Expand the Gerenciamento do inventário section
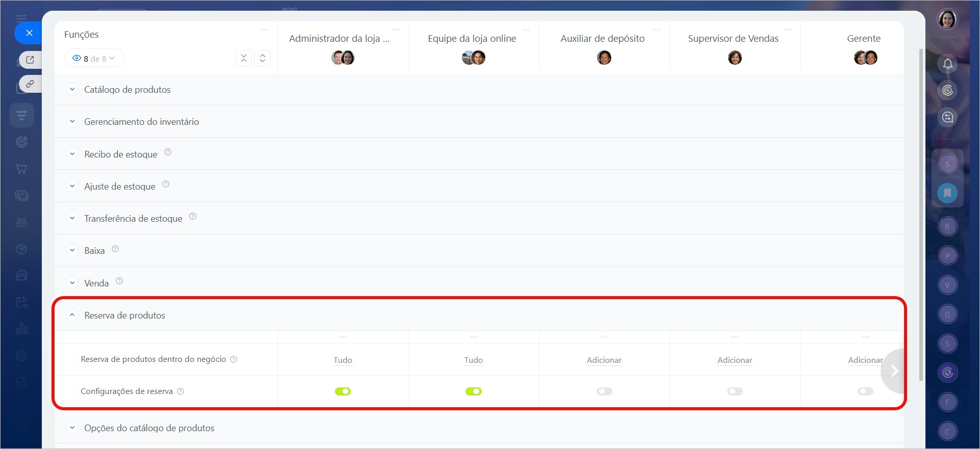The height and width of the screenshot is (449, 980). click(x=72, y=121)
